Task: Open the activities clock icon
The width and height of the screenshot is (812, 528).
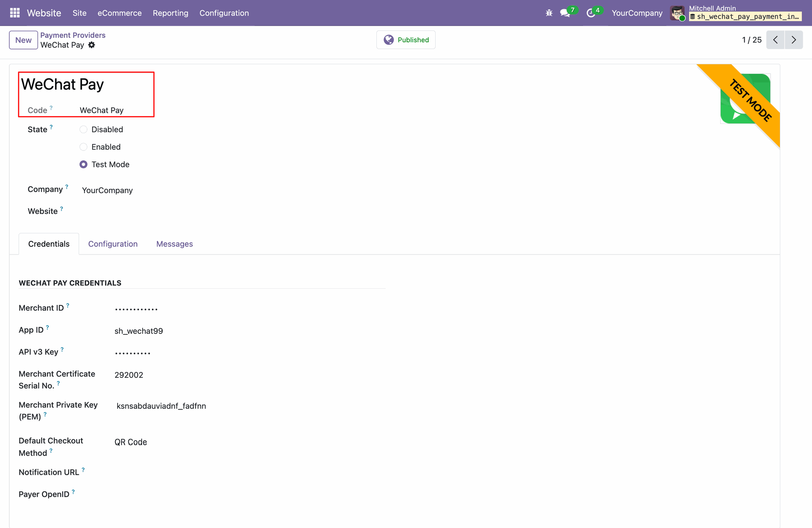Action: (x=591, y=13)
